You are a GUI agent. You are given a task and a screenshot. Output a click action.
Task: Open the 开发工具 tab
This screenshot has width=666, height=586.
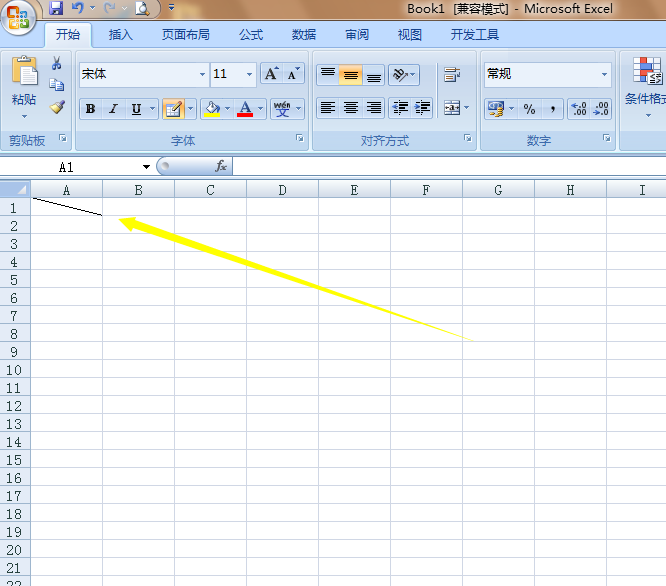[x=474, y=35]
